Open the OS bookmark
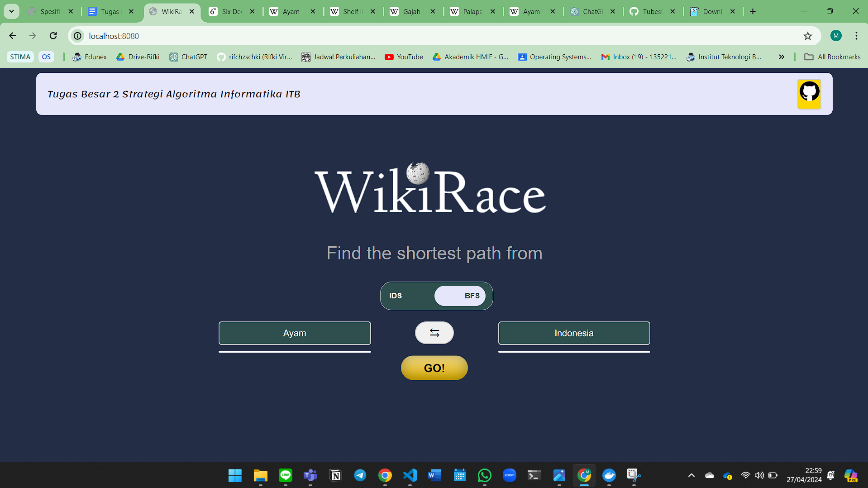 pyautogui.click(x=46, y=57)
